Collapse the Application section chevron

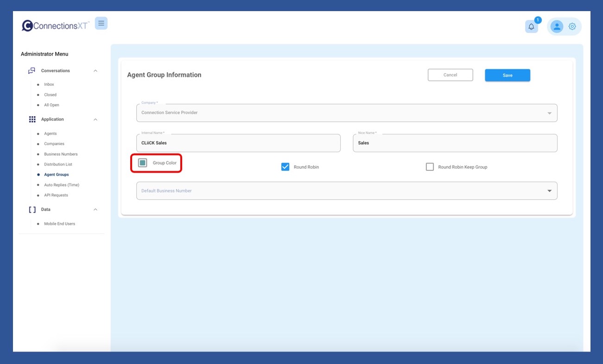click(x=95, y=119)
